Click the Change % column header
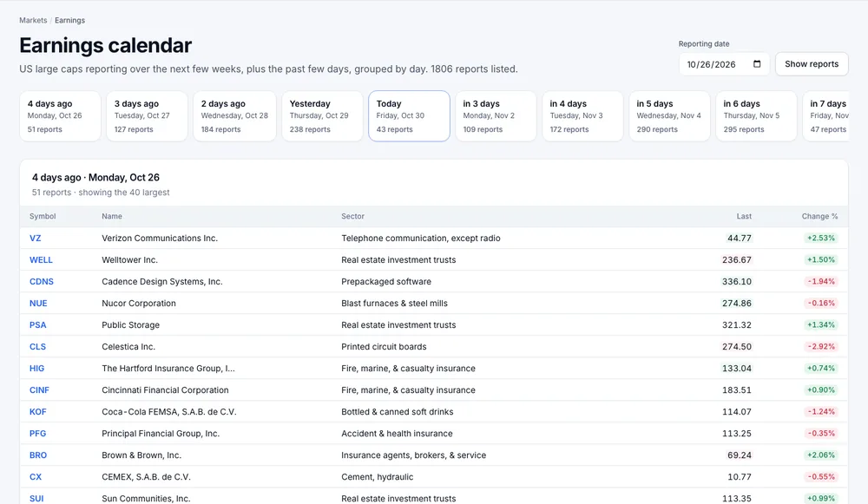Image resolution: width=868 pixels, height=504 pixels. [820, 216]
